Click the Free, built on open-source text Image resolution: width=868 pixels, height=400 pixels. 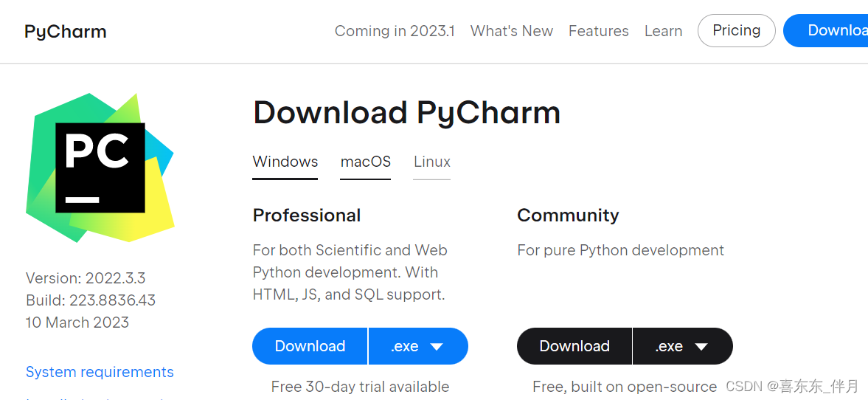point(625,386)
